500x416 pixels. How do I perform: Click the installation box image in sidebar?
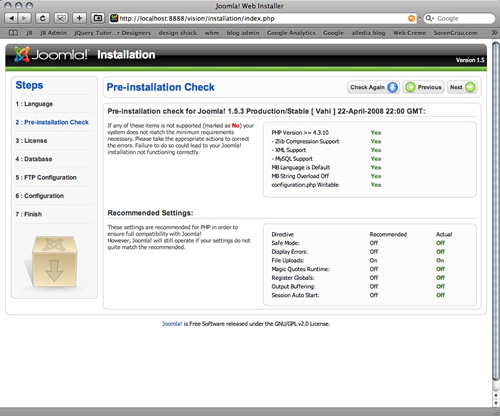(x=54, y=262)
